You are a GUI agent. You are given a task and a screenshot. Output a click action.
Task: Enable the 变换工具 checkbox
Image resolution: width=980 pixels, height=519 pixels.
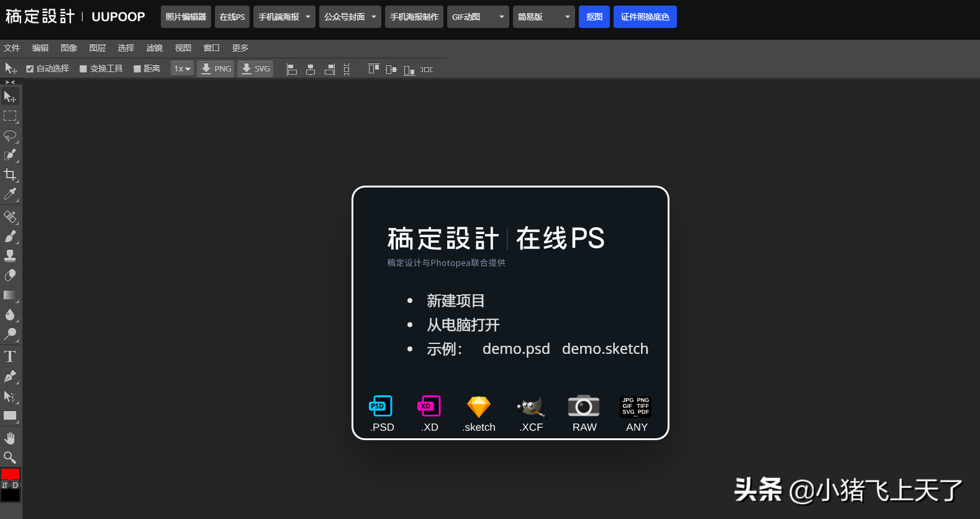[83, 69]
